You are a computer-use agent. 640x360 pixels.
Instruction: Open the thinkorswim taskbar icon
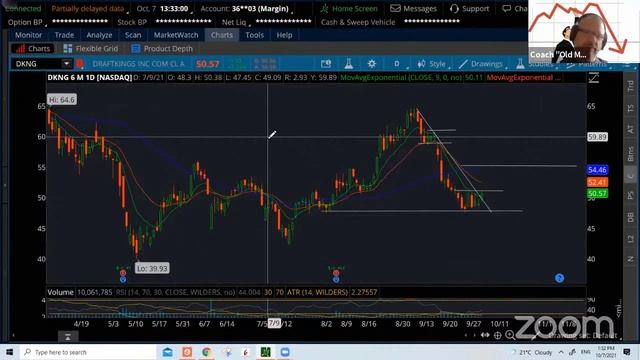(x=265, y=352)
